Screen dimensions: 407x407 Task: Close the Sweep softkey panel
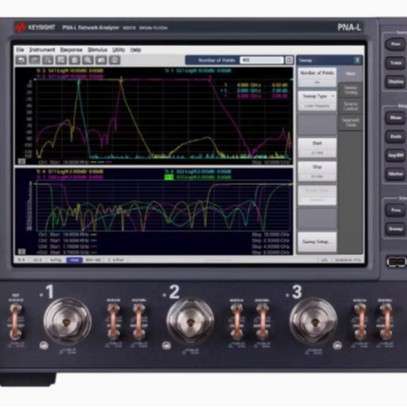[x=357, y=60]
